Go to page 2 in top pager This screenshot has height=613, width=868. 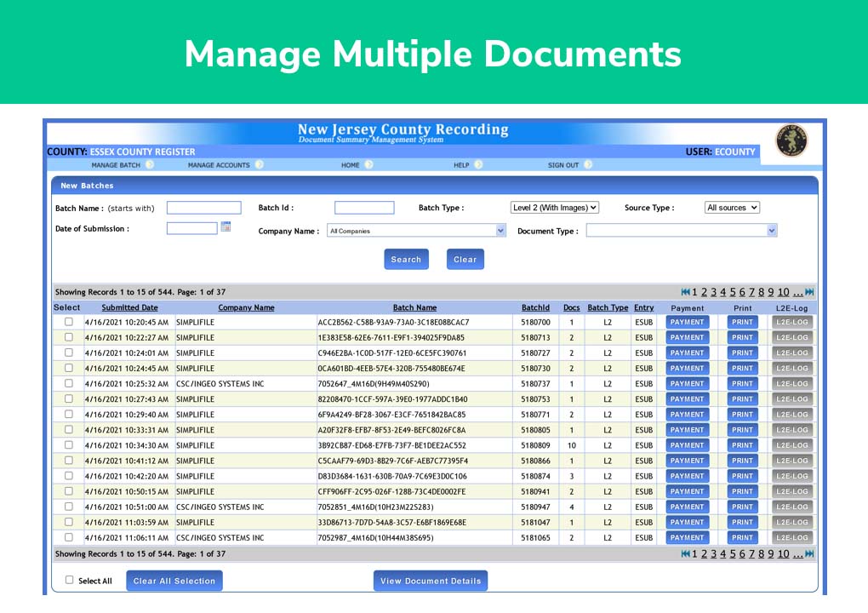click(x=704, y=292)
